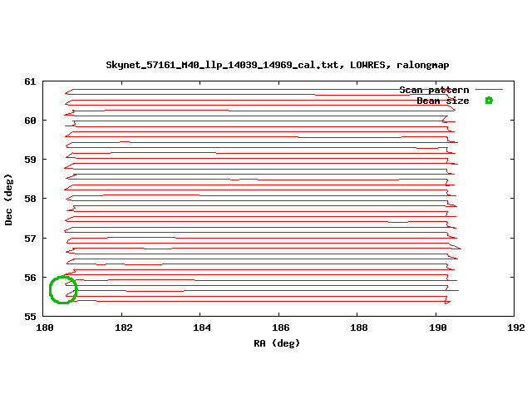This screenshot has width=532, height=399.
Task: Click the x-axis tick label 192
Action: [516, 328]
